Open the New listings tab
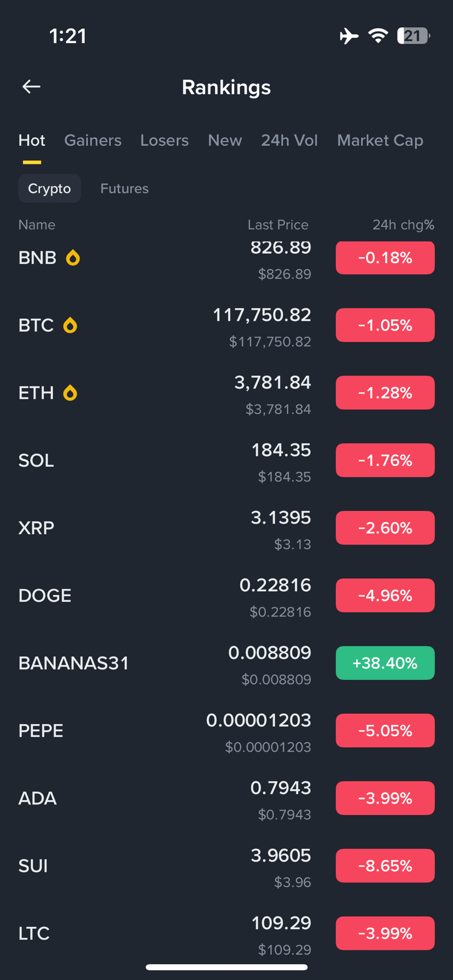Screen dimensions: 453x980 click(x=225, y=140)
